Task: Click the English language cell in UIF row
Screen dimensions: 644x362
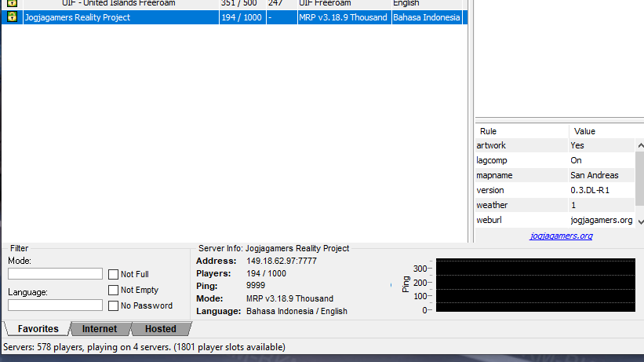Action: coord(406,3)
